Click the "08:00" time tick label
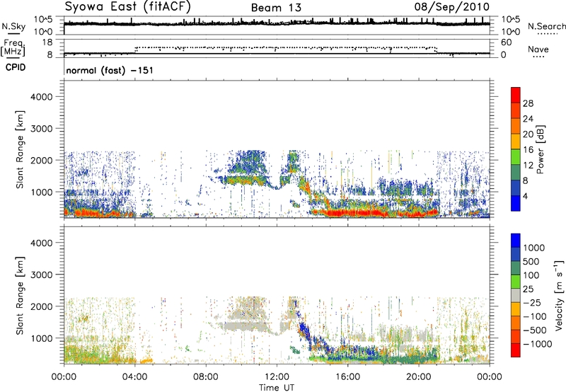Image resolution: width=566 pixels, height=392 pixels. pos(206,377)
